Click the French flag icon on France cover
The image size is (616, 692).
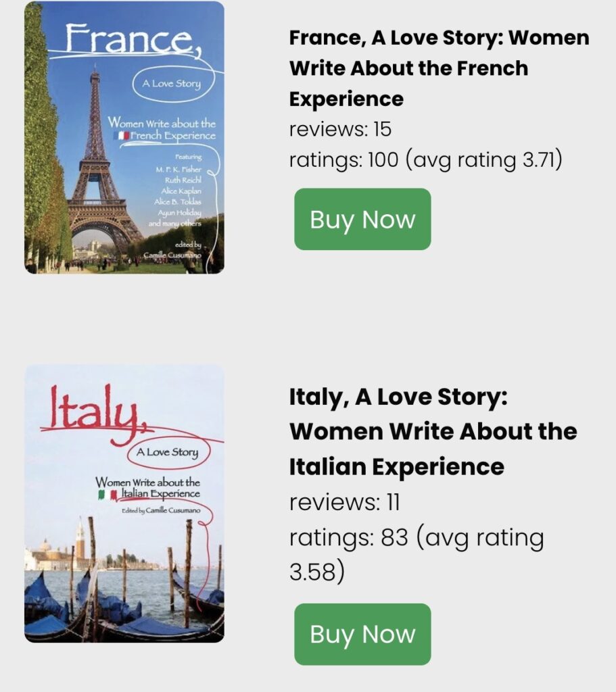[122, 136]
